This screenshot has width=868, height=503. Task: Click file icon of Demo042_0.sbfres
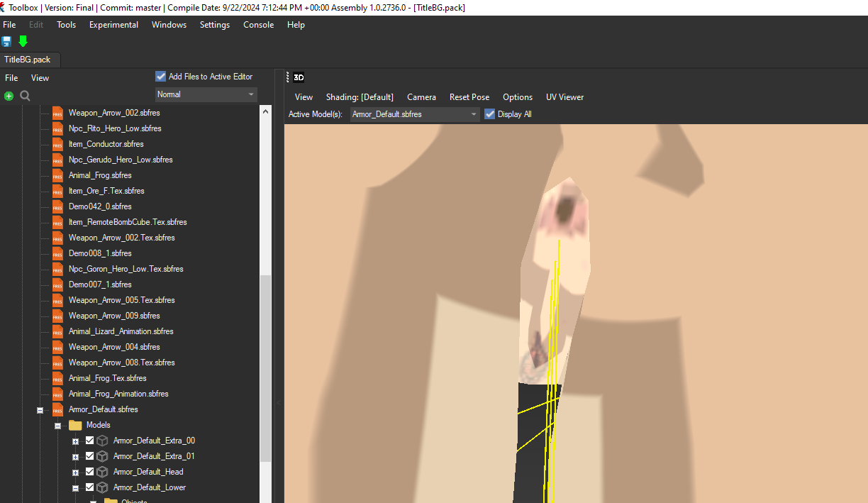[x=58, y=206]
